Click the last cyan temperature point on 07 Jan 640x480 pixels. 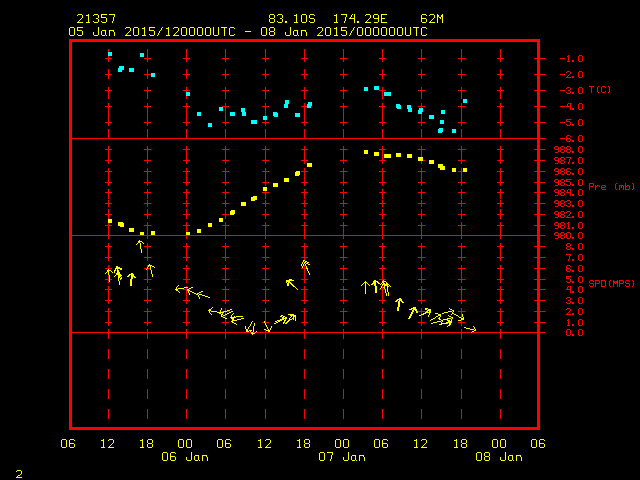coord(465,101)
